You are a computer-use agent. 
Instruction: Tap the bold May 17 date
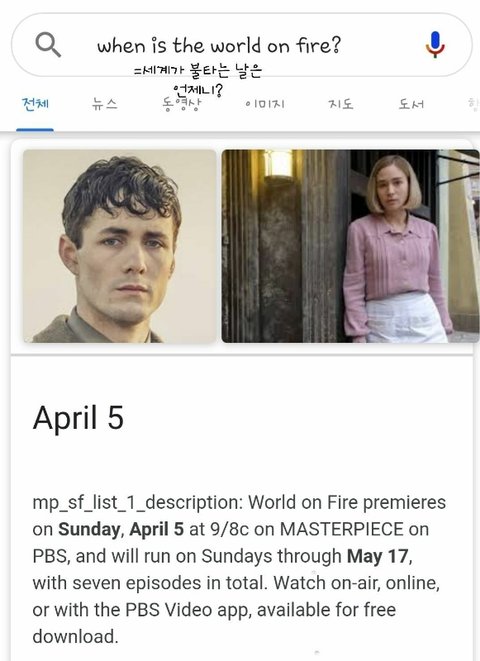[x=378, y=556]
